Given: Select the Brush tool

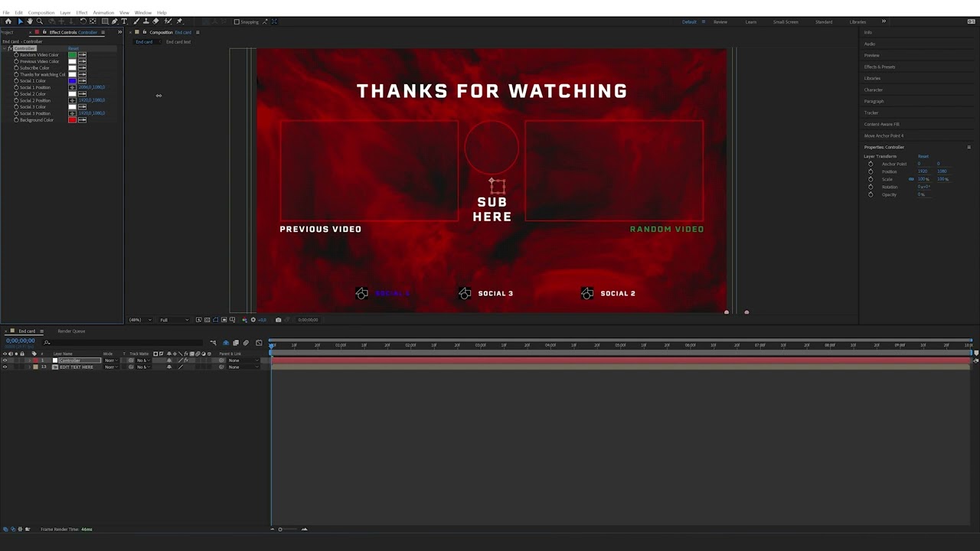Looking at the screenshot, I should (x=136, y=21).
